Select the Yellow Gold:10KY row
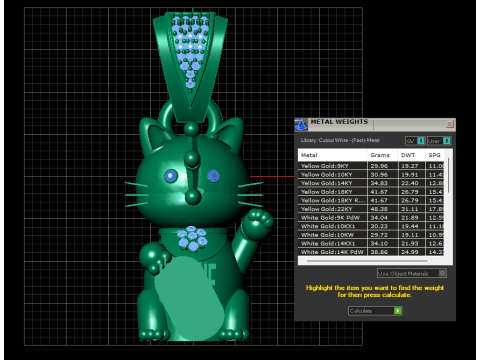The width and height of the screenshot is (480, 360). click(371, 174)
